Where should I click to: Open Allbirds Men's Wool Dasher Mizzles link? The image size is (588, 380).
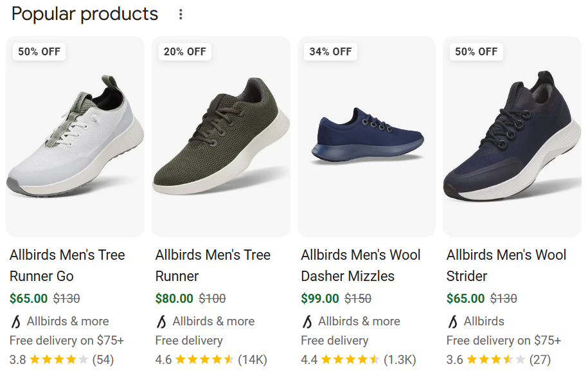[361, 265]
